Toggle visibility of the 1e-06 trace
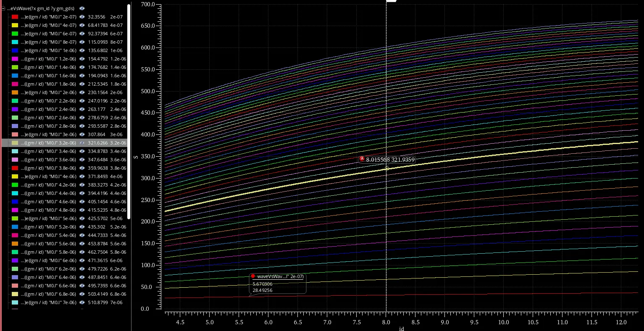 point(82,50)
